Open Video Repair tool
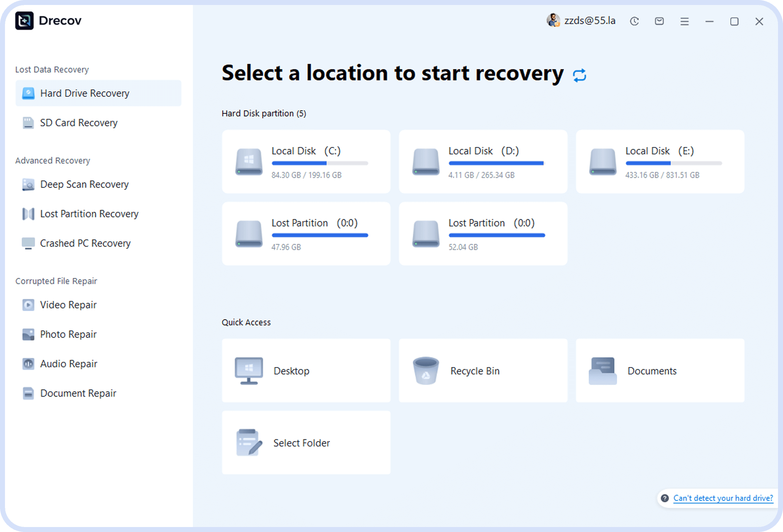This screenshot has width=783, height=532. [68, 304]
